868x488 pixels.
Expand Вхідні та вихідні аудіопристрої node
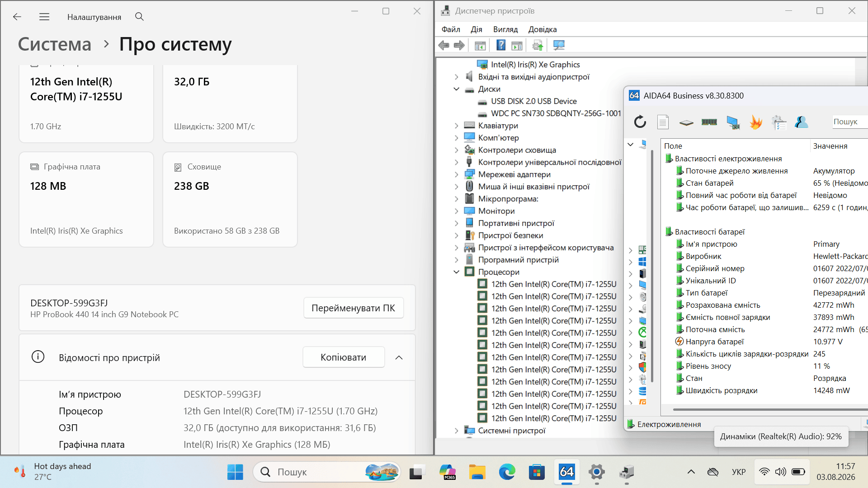pyautogui.click(x=456, y=77)
